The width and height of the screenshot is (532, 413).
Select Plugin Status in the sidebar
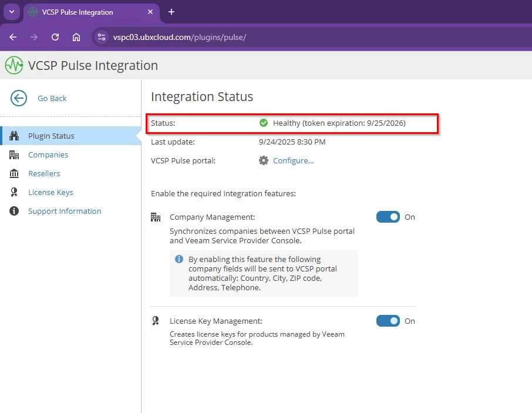click(70, 136)
